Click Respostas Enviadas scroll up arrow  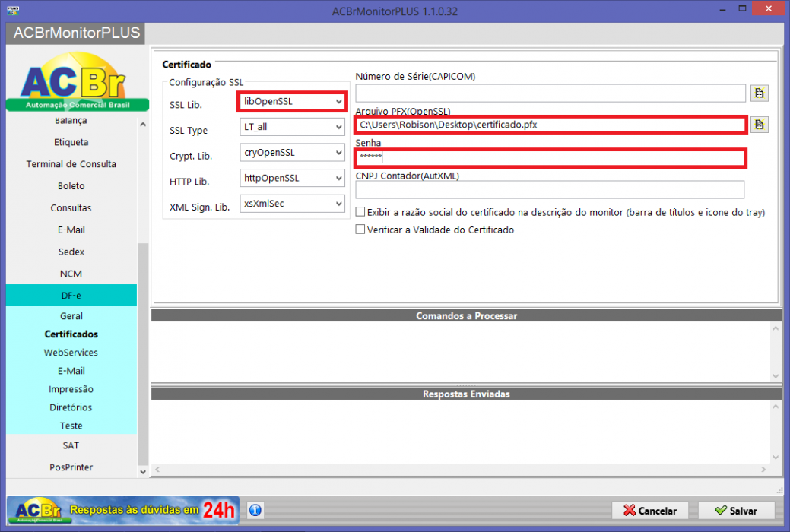coord(776,407)
